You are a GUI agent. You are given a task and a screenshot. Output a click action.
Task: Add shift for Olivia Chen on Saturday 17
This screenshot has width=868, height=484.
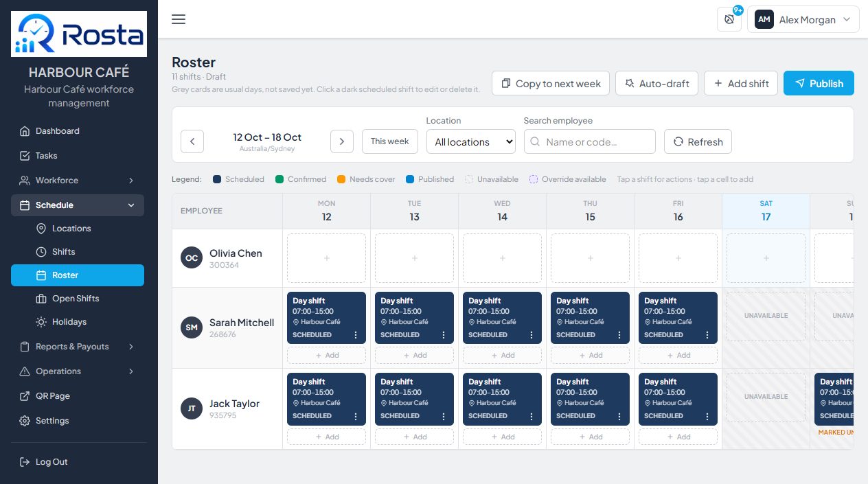pos(766,258)
